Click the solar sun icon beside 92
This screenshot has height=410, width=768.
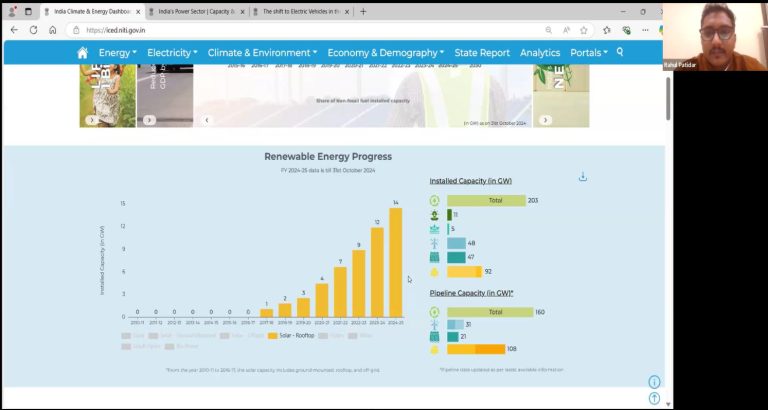click(434, 271)
